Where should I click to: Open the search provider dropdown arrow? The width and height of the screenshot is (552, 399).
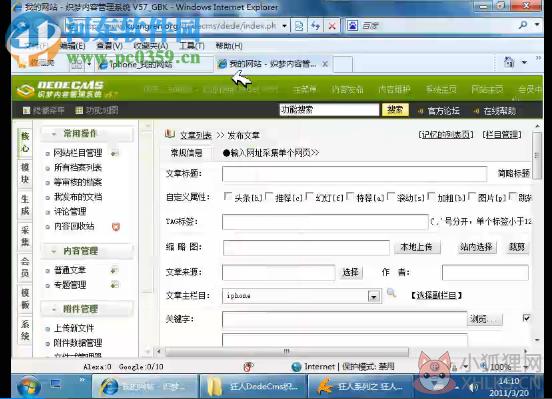click(537, 24)
